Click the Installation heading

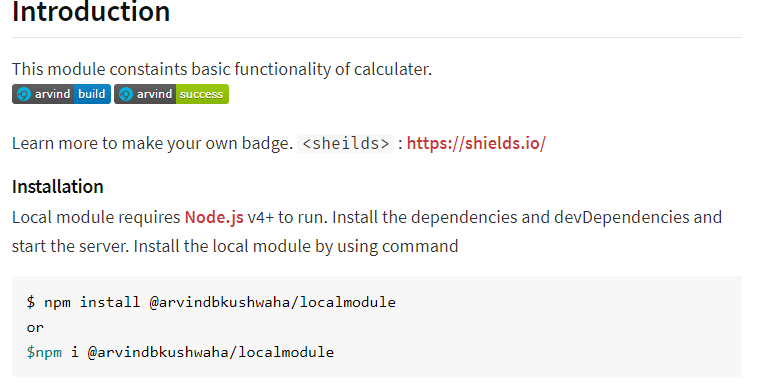(x=58, y=186)
